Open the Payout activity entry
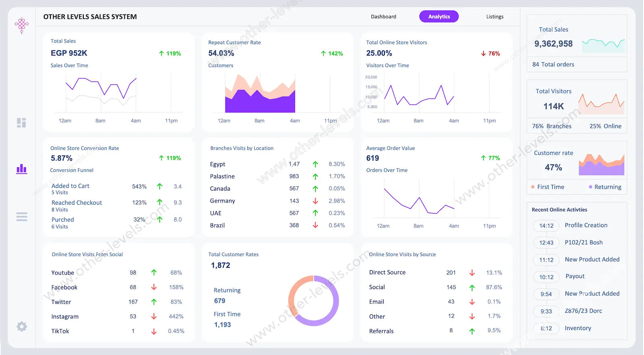Viewport: 644px width, 355px height. point(575,276)
